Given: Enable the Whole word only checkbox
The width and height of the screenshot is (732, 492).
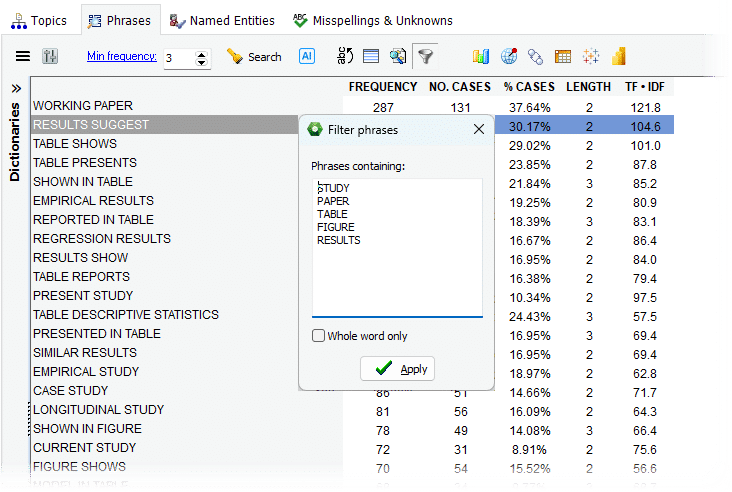Looking at the screenshot, I should click(318, 336).
